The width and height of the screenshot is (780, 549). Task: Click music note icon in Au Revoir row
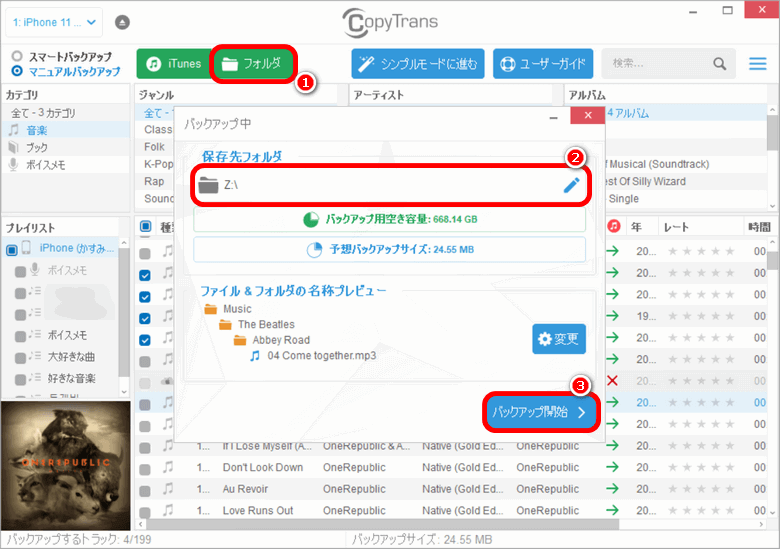click(x=168, y=488)
